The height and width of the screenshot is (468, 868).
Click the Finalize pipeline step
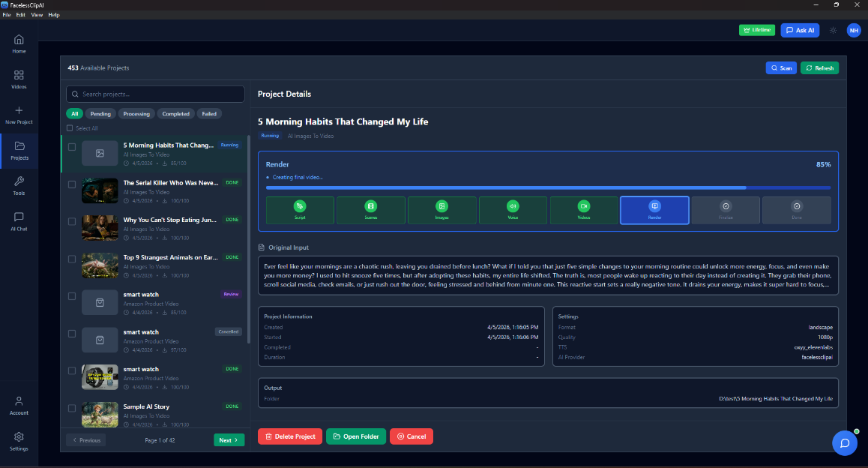pyautogui.click(x=726, y=210)
